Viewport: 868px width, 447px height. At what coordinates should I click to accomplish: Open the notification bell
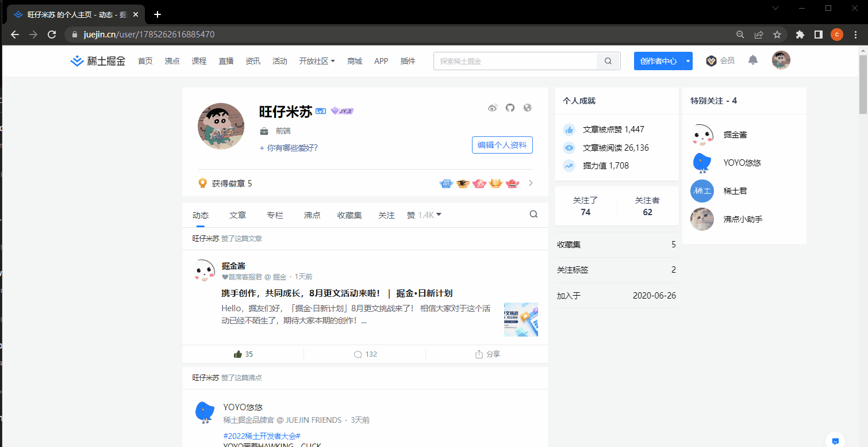pyautogui.click(x=753, y=60)
